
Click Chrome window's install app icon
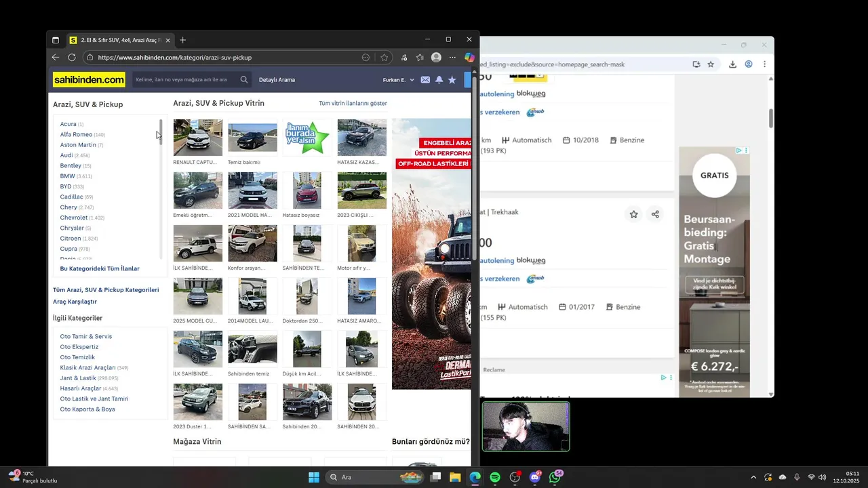pos(696,64)
